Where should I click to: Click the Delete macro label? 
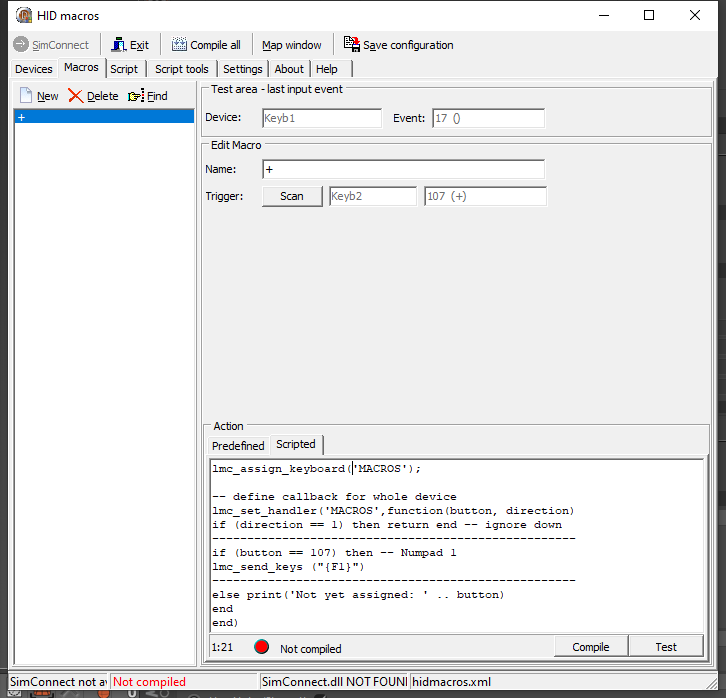[x=102, y=96]
